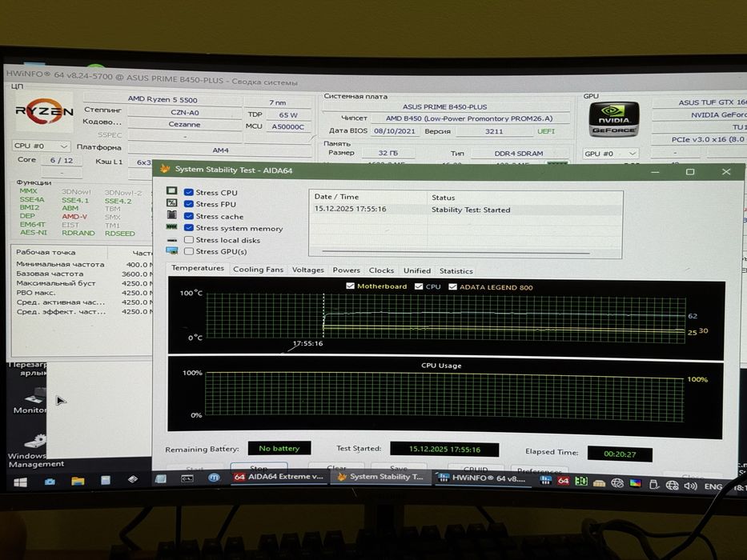This screenshot has height=560, width=747.
Task: Enable the Stress local disks checkbox
Action: 189,239
